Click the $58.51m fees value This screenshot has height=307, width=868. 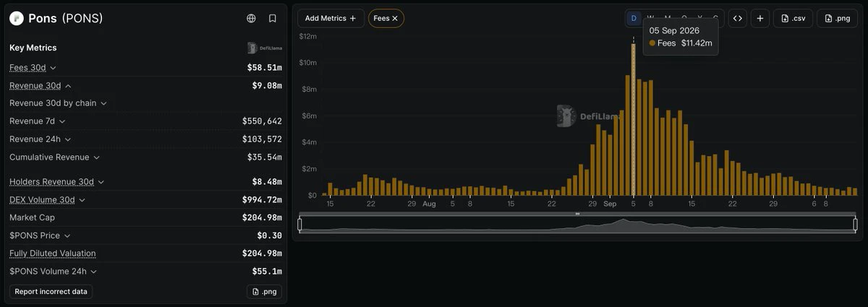(x=265, y=68)
